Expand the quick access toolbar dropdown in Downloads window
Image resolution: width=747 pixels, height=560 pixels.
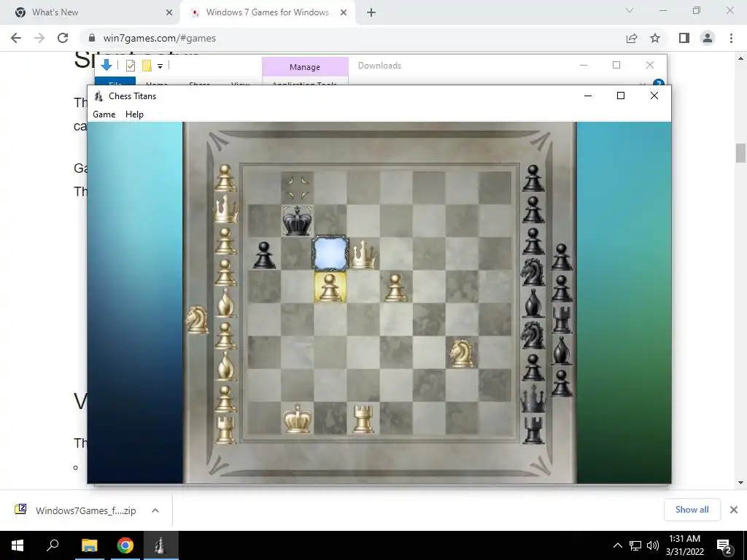pos(160,66)
